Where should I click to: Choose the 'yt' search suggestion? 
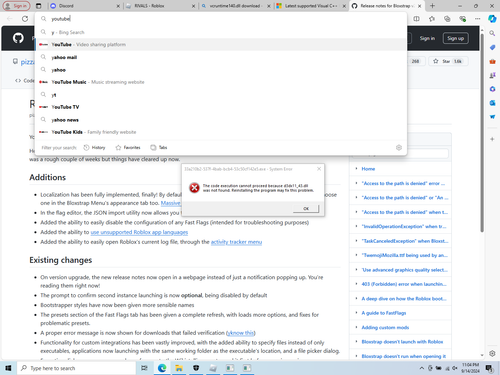tap(220, 95)
